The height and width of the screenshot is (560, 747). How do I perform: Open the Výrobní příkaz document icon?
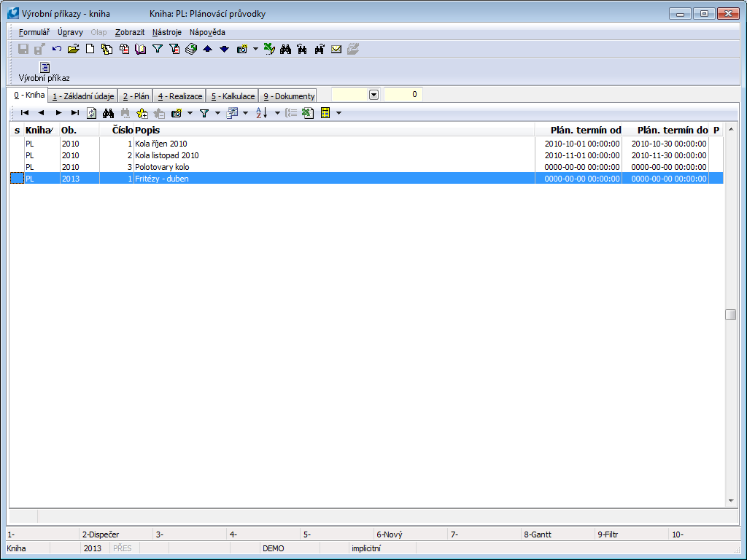pos(44,68)
